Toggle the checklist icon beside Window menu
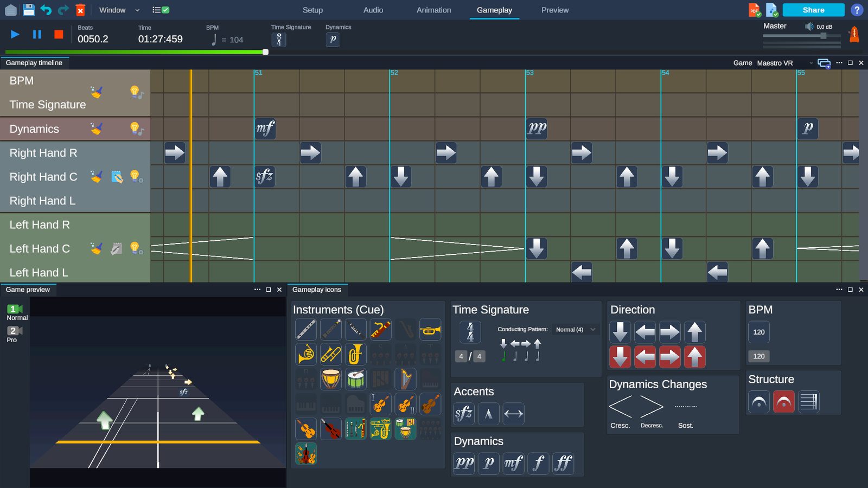The width and height of the screenshot is (868, 488). [161, 10]
